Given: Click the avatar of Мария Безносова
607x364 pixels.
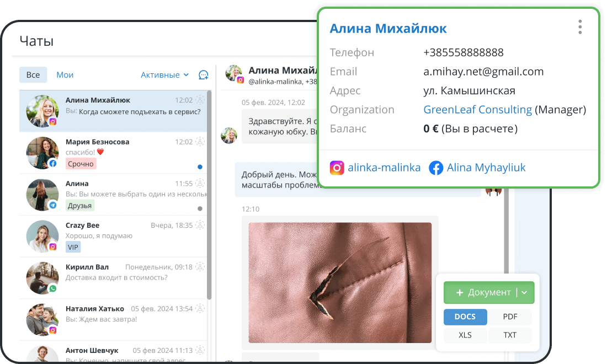Looking at the screenshot, I should point(42,153).
